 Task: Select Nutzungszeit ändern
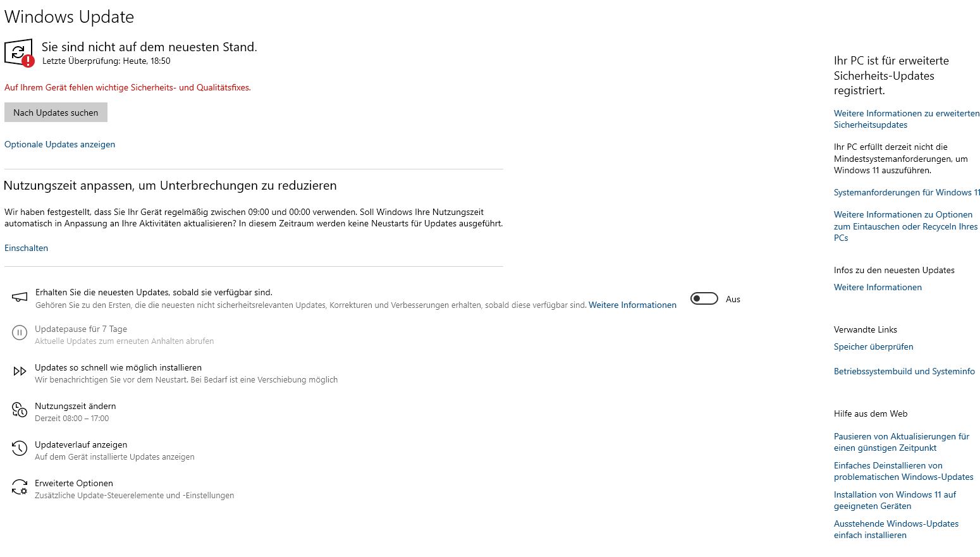[x=75, y=407]
